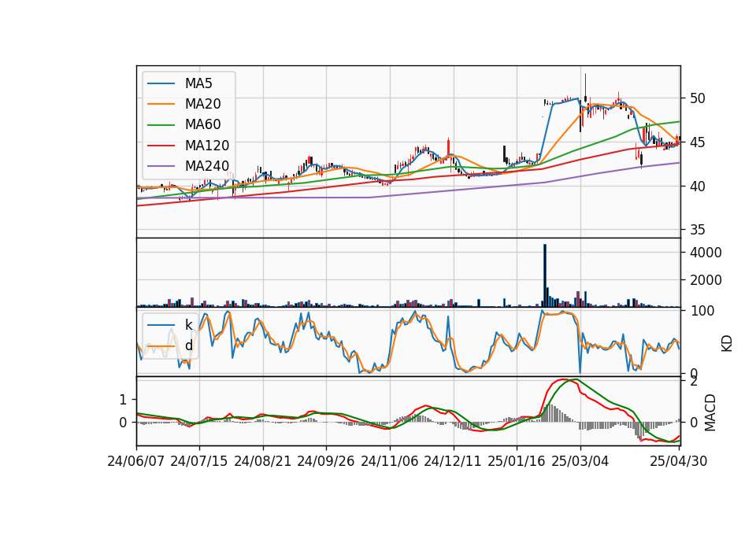Click the MACD axis label
This screenshot has width=756, height=543.
[710, 413]
